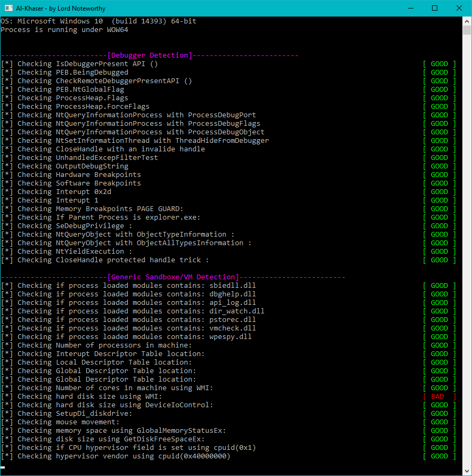Click 'Checking Software Breakpoints' line
The image size is (472, 476).
pyautogui.click(x=71, y=183)
